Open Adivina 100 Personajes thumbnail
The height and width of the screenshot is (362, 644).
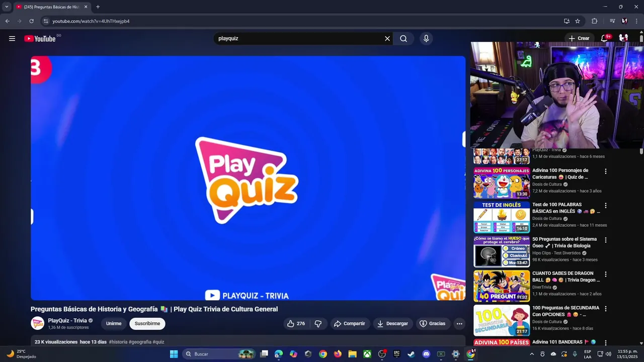point(502,183)
